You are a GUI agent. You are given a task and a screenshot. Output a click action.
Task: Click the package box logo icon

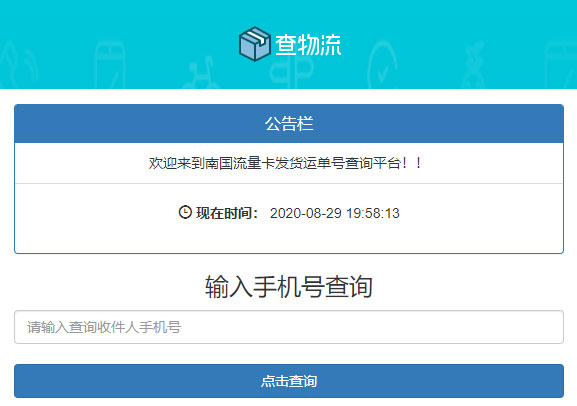tap(254, 43)
